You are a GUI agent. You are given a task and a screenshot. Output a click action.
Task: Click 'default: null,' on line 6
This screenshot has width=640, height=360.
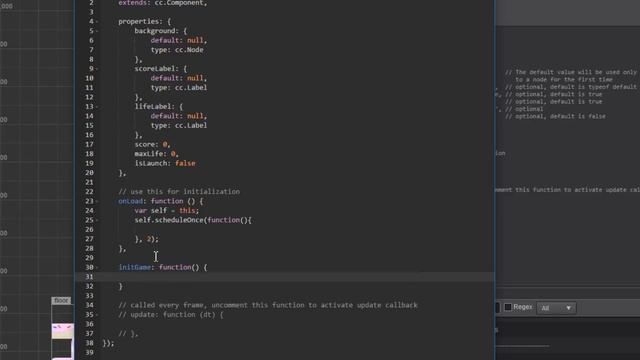click(179, 40)
